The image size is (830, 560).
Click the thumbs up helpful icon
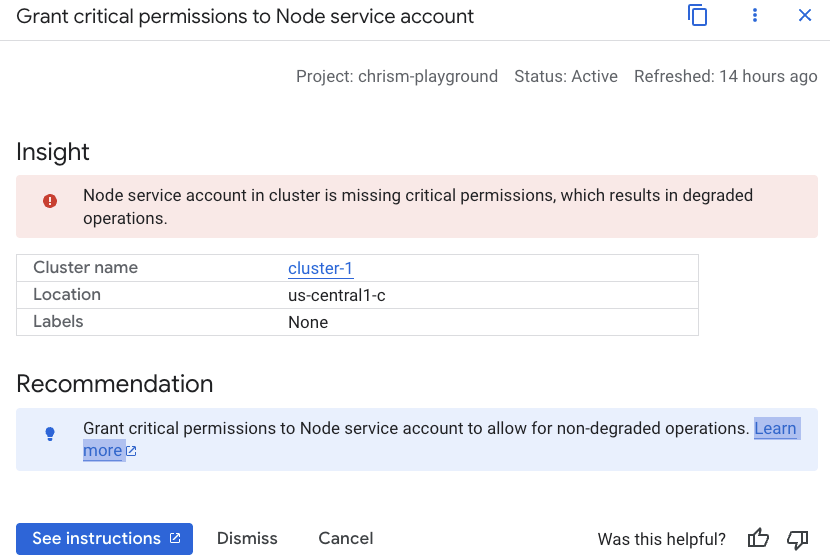(x=759, y=539)
